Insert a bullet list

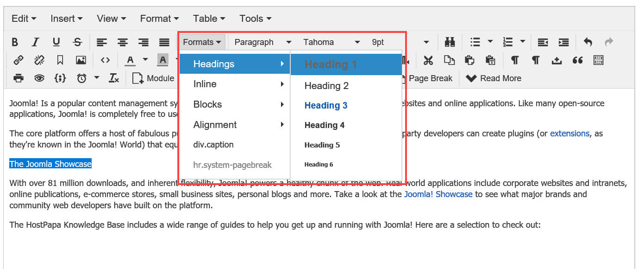point(475,42)
